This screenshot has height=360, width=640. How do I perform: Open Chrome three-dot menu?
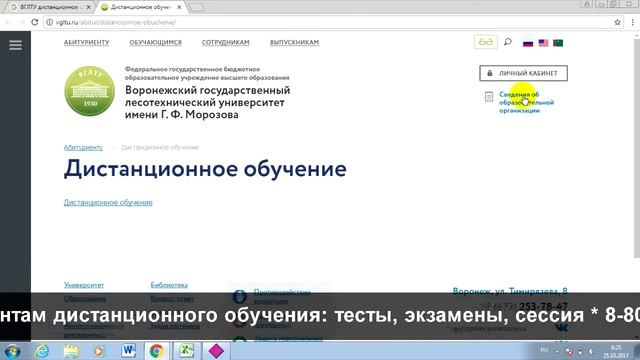[x=633, y=22]
